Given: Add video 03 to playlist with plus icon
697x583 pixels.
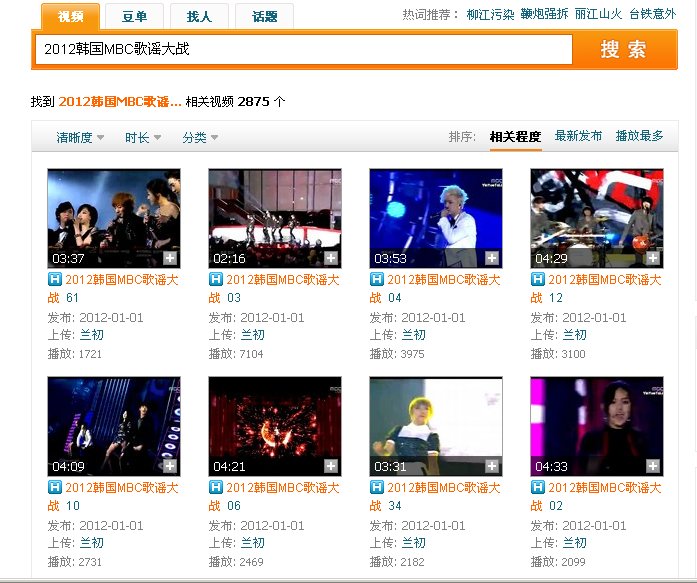Looking at the screenshot, I should (x=331, y=258).
